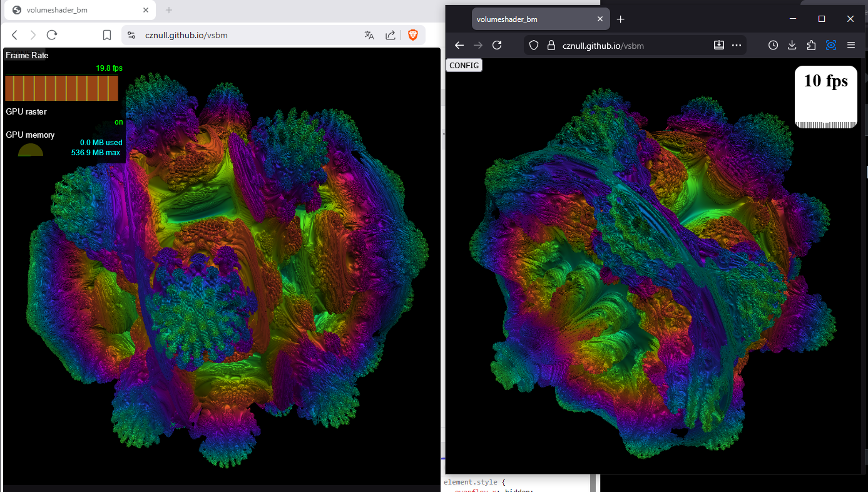Open the Firefox downloads panel

tap(792, 45)
